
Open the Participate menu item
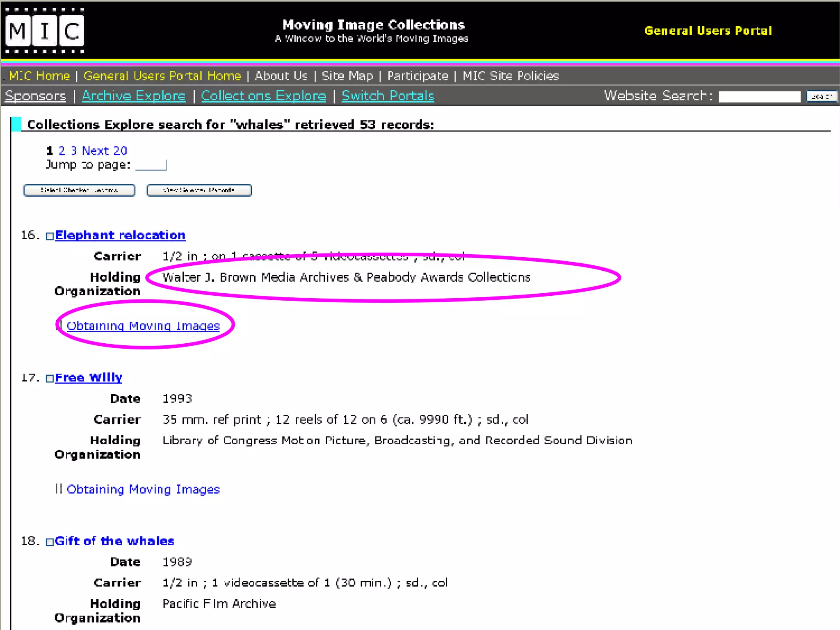(x=418, y=76)
